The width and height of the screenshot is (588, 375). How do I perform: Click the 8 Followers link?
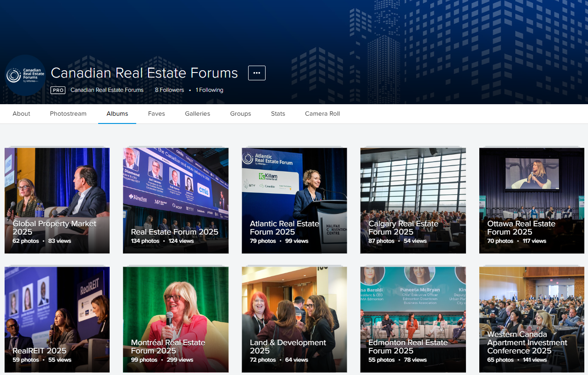coord(169,90)
